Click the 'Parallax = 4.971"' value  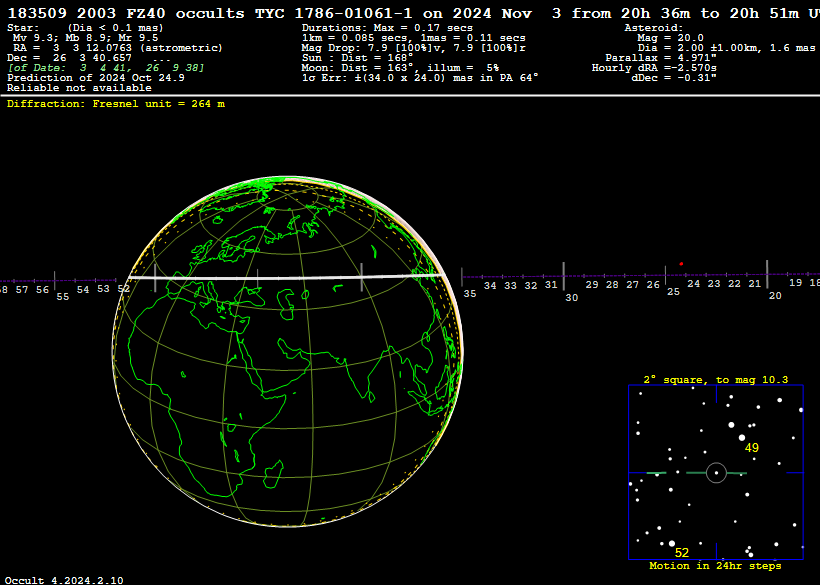pyautogui.click(x=661, y=58)
